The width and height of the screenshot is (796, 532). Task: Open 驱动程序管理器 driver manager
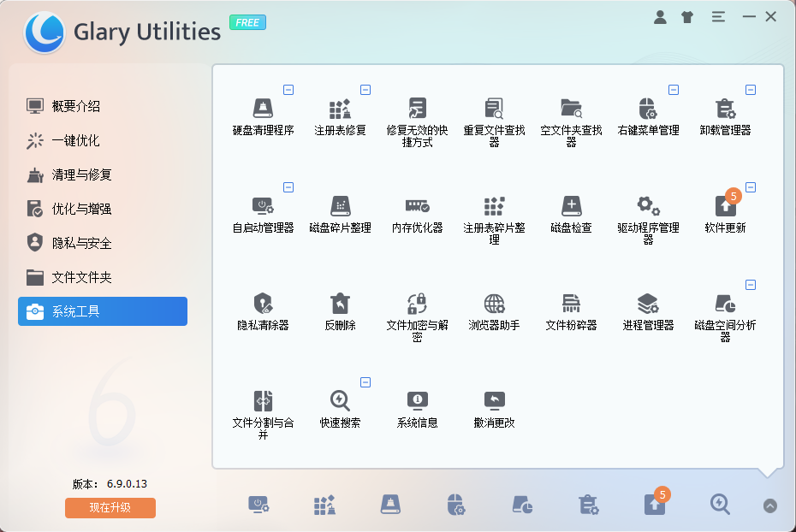coord(648,220)
